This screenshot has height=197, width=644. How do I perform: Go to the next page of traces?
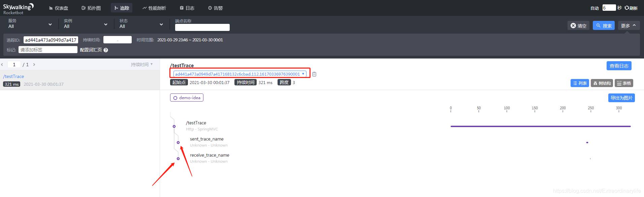click(34, 65)
